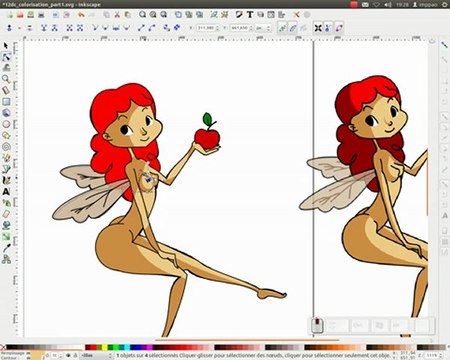Select the Gradient tool
Screen dimensions: 450x360
click(x=6, y=237)
